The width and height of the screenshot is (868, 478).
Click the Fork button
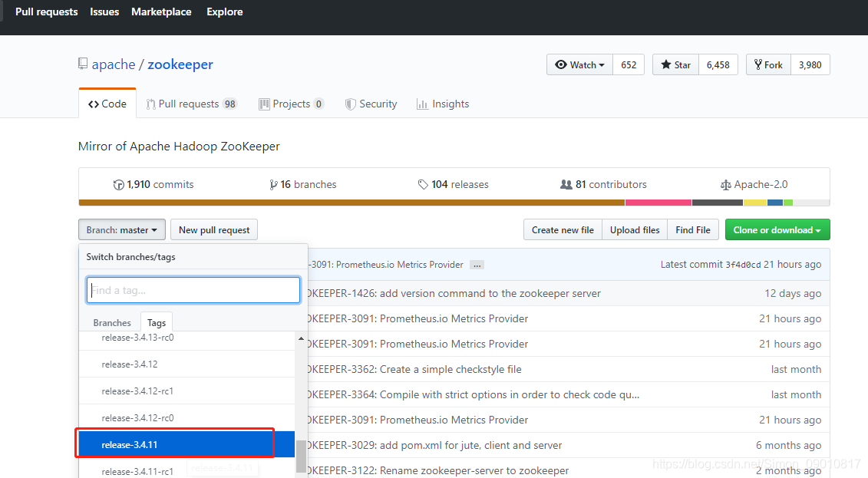769,64
